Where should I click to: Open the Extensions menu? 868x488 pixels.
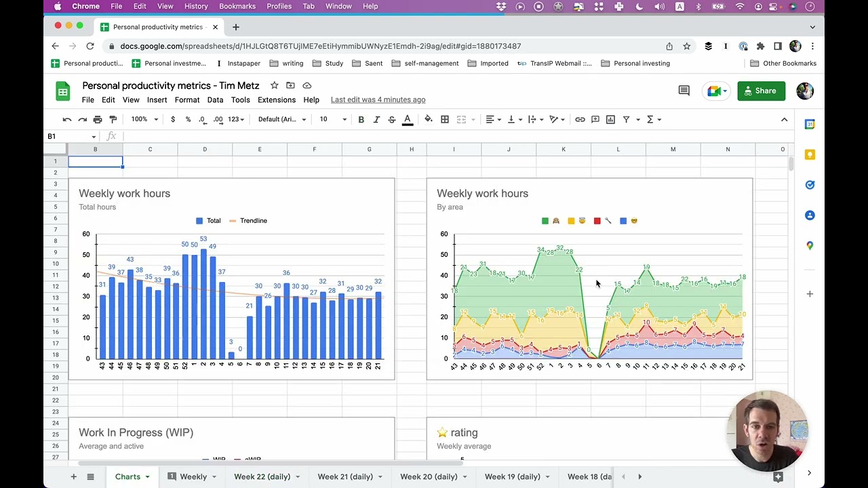click(x=277, y=100)
